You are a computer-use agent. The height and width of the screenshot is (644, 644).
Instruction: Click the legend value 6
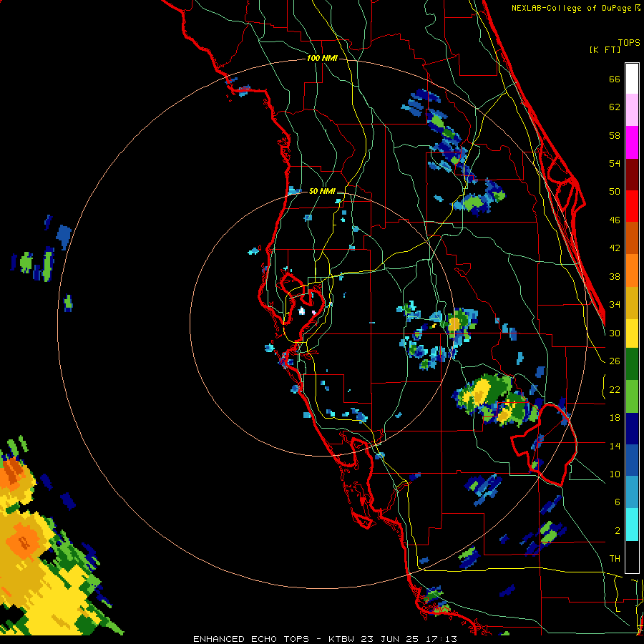(x=617, y=502)
